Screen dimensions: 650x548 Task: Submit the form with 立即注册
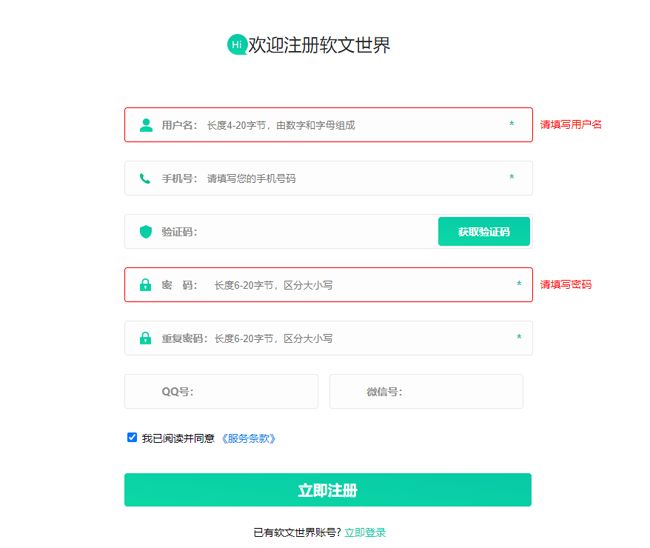coord(327,490)
